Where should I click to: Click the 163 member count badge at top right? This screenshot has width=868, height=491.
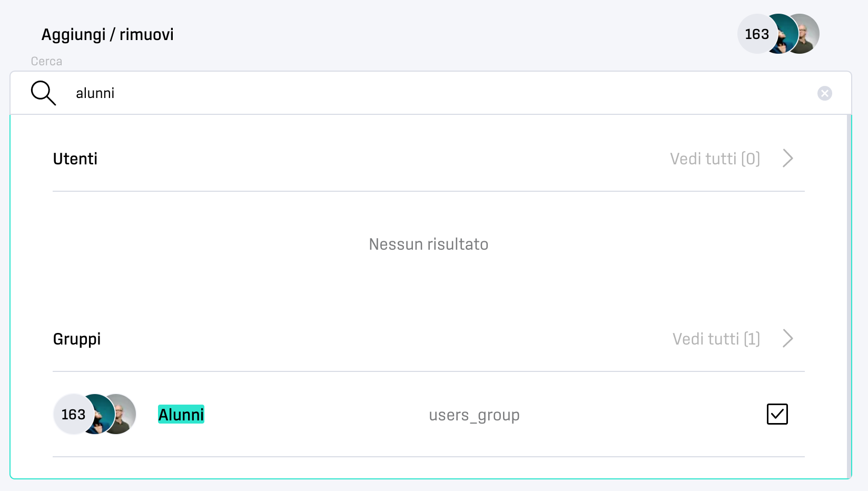click(x=756, y=34)
